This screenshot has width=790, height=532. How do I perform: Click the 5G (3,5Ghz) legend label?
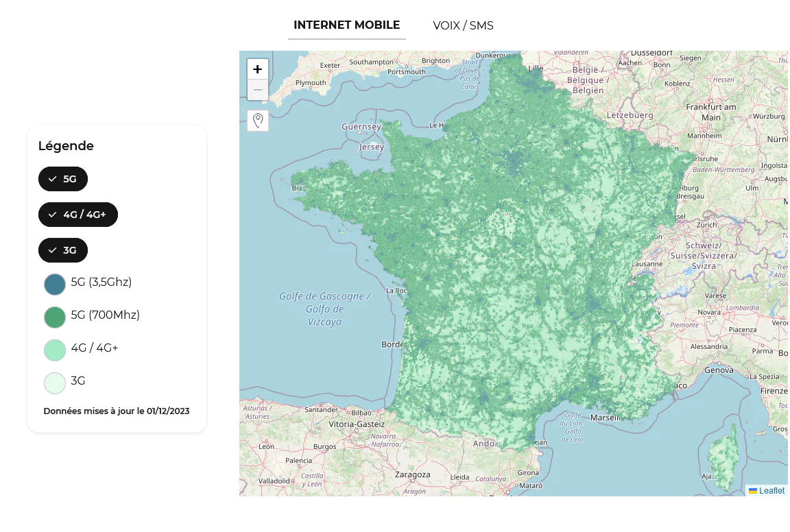click(x=101, y=282)
